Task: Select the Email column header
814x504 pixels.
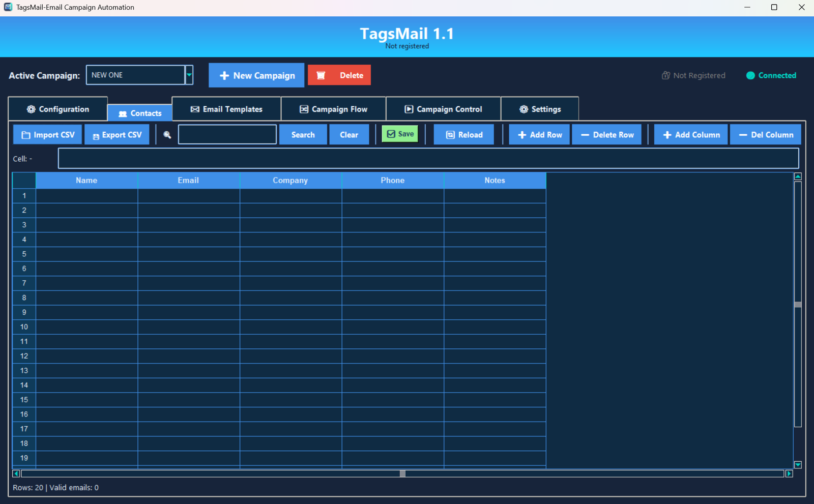Action: (188, 181)
